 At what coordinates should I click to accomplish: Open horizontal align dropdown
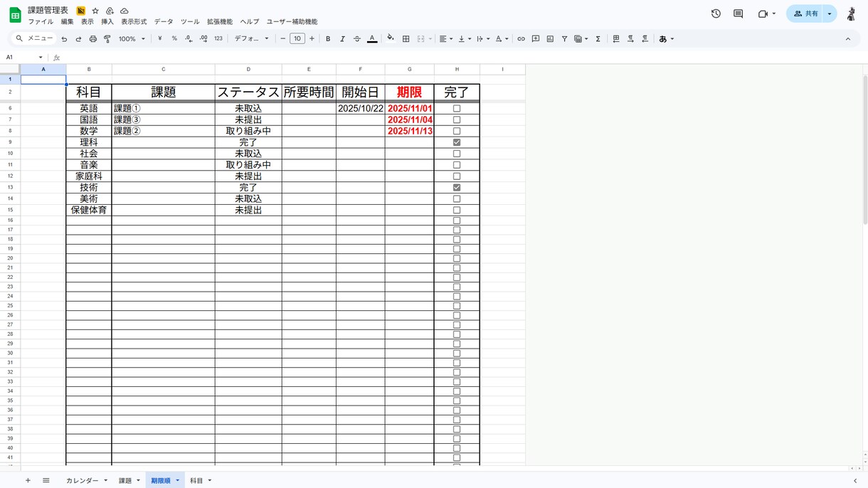pyautogui.click(x=445, y=39)
